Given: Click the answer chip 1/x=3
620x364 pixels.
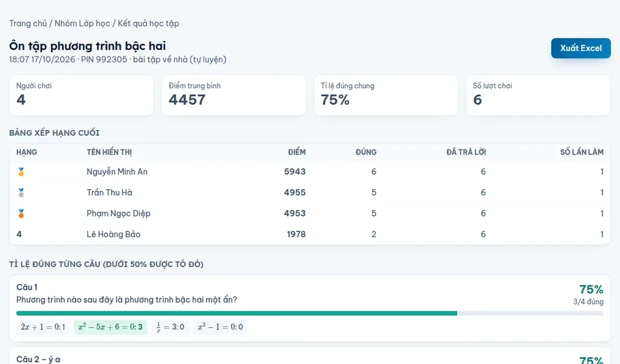Looking at the screenshot, I should coord(170,327).
